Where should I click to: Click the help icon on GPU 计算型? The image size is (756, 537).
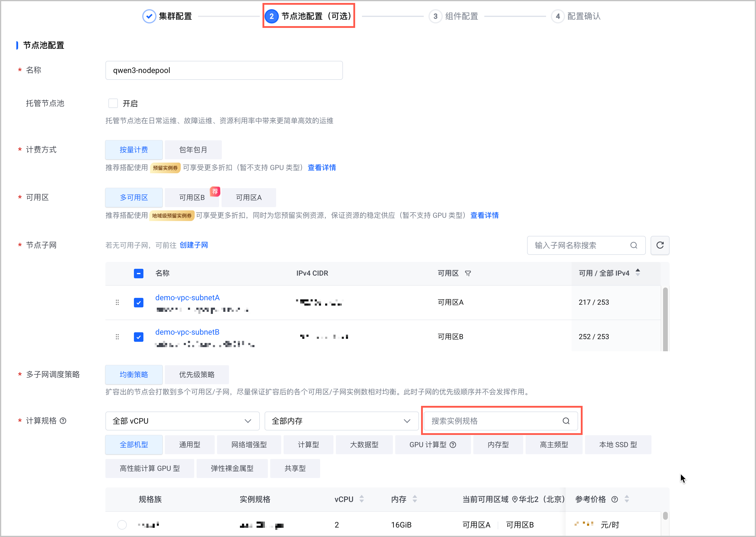pos(453,445)
